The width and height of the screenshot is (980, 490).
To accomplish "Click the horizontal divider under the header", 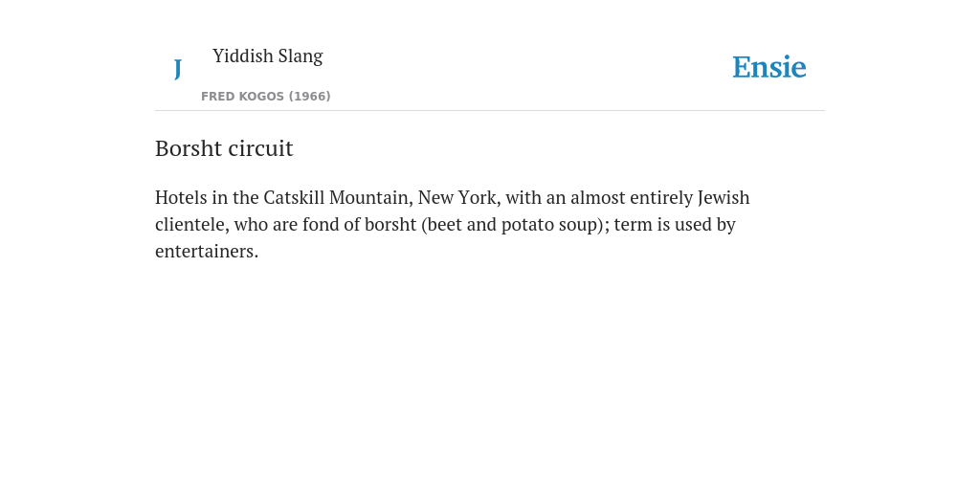I will 490,111.
